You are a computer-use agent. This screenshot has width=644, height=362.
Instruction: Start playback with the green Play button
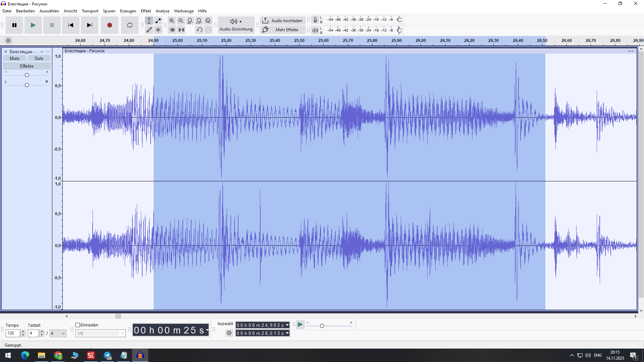[33, 25]
